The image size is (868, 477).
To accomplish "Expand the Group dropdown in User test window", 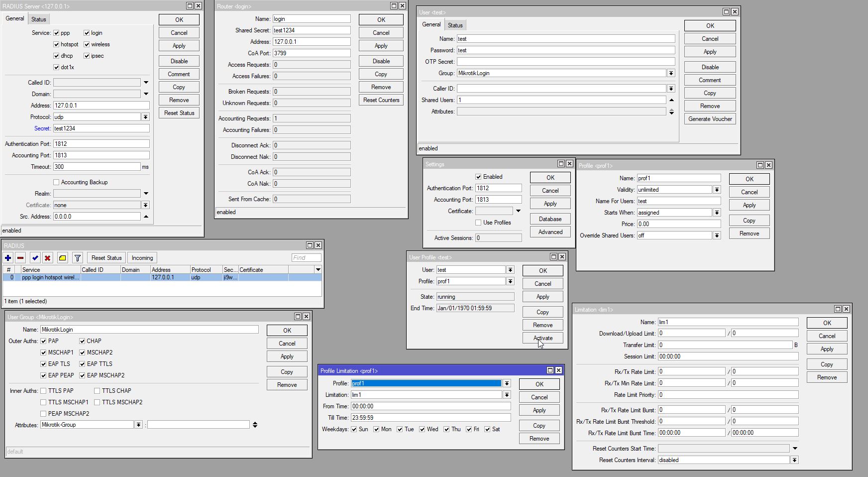I will click(671, 73).
